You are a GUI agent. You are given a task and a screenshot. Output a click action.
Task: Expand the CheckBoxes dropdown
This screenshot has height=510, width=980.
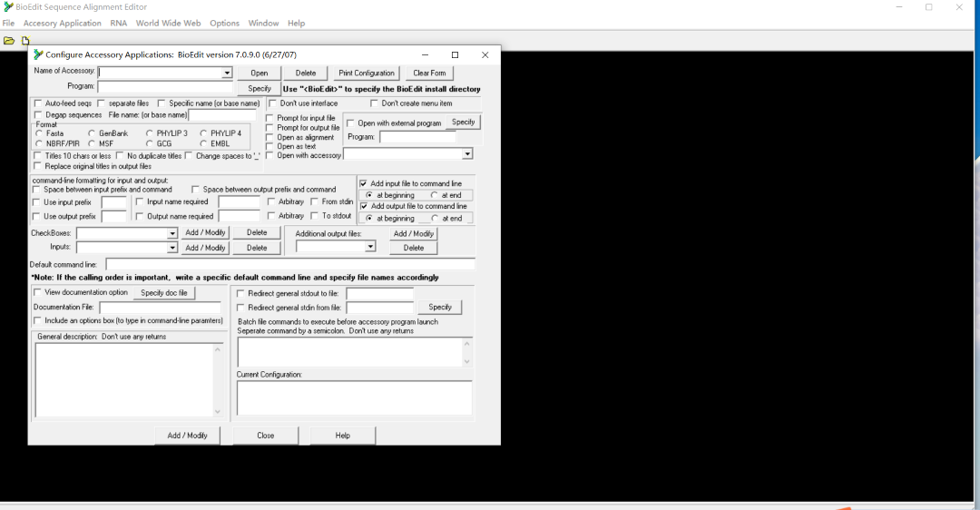[171, 233]
